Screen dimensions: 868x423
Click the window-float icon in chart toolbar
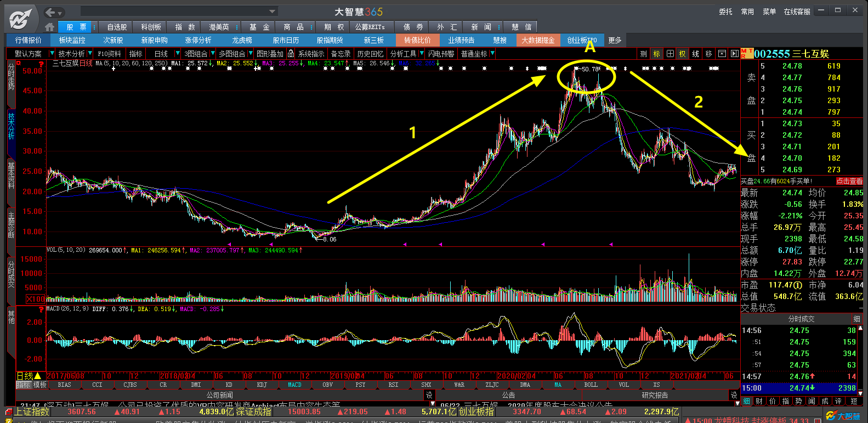(722, 54)
